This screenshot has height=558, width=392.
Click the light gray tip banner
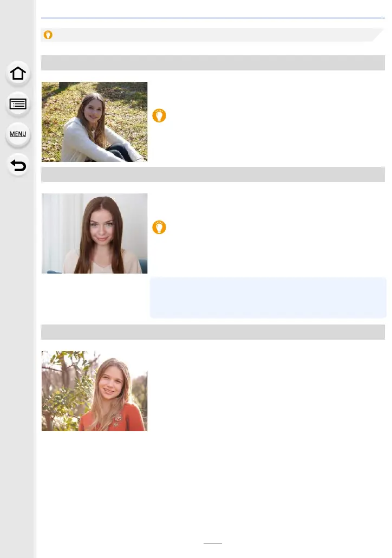[x=213, y=35]
